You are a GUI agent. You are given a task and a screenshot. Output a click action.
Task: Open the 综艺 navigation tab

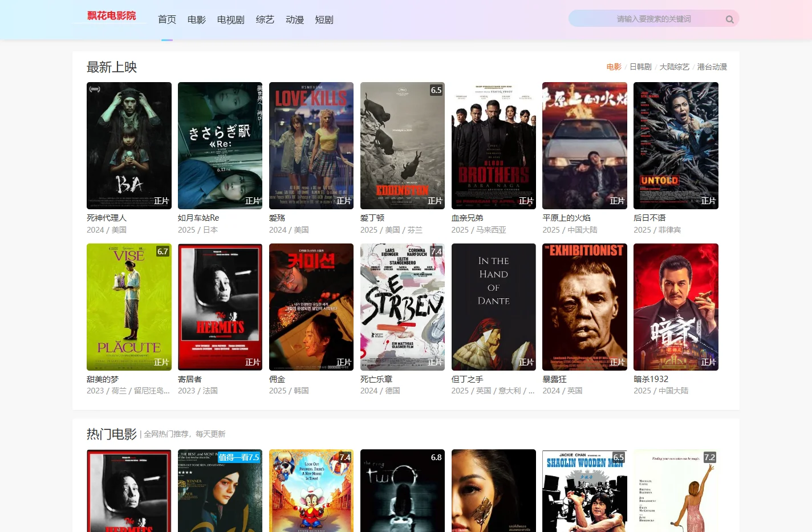click(265, 20)
